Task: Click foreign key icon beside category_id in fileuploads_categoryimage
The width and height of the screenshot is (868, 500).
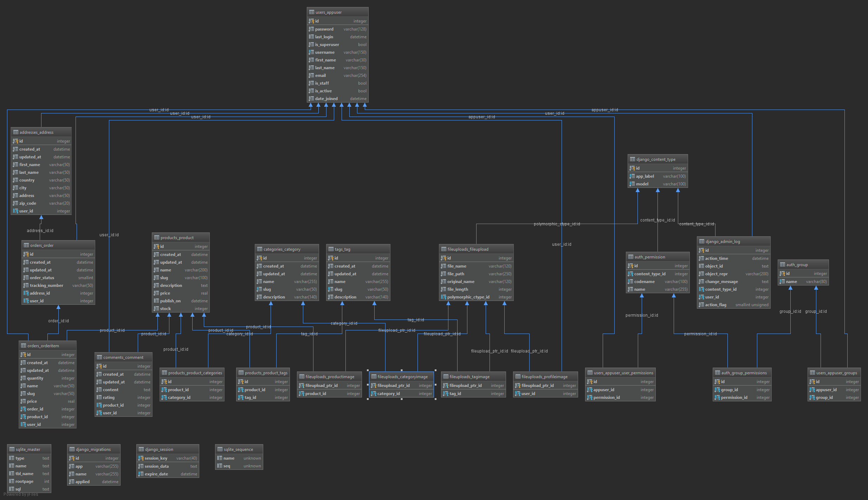Action: [x=374, y=394]
